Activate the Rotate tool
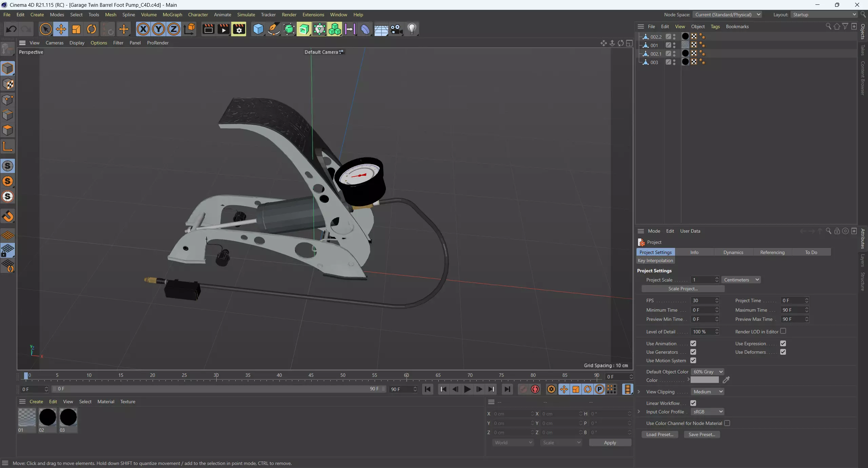868x468 pixels. [x=92, y=29]
